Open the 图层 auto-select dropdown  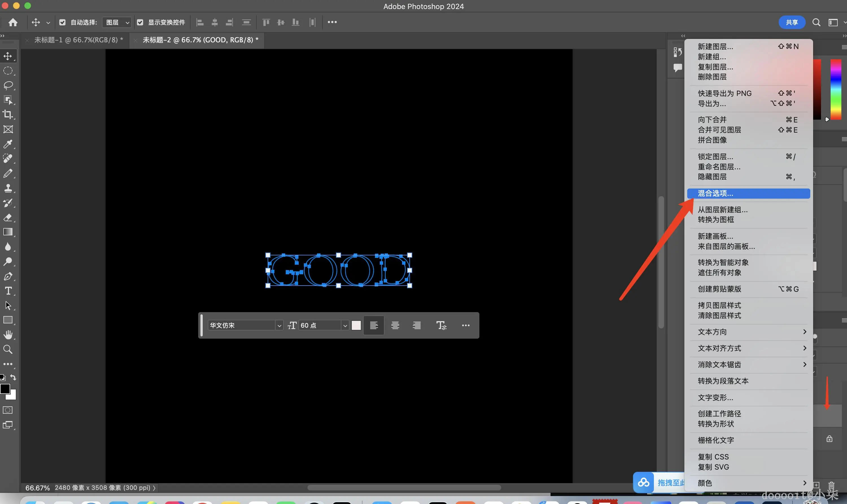click(x=117, y=22)
